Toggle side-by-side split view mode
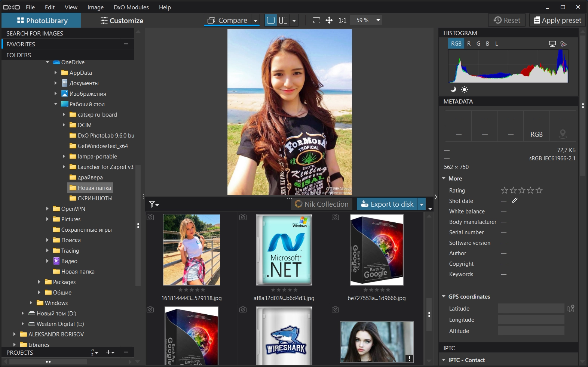 pos(284,20)
